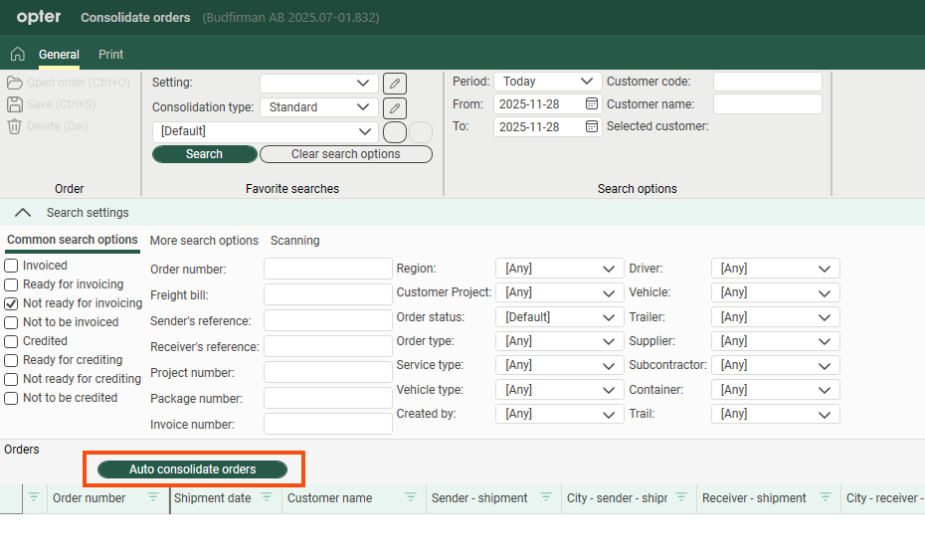Enable the Invoiced checkbox

click(x=12, y=266)
